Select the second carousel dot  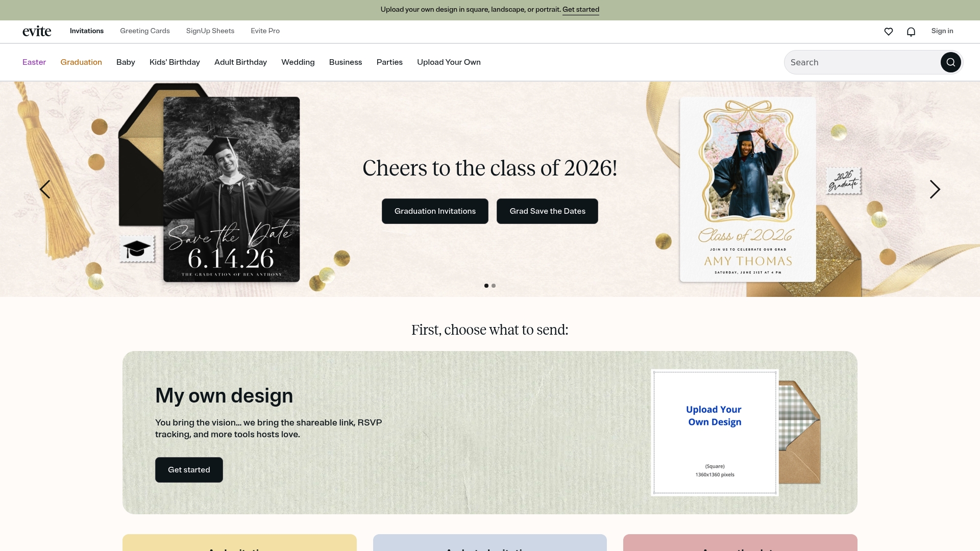pos(493,286)
